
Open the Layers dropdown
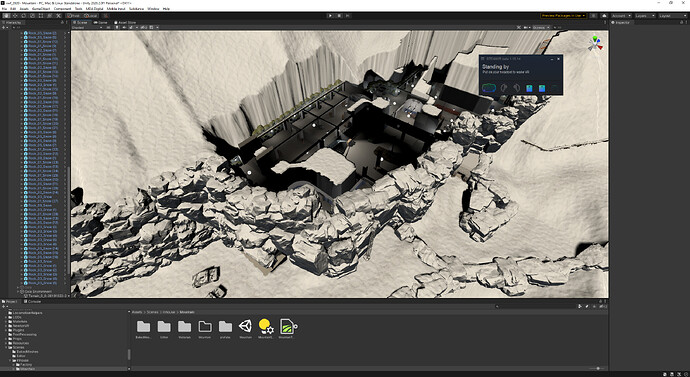[x=645, y=15]
